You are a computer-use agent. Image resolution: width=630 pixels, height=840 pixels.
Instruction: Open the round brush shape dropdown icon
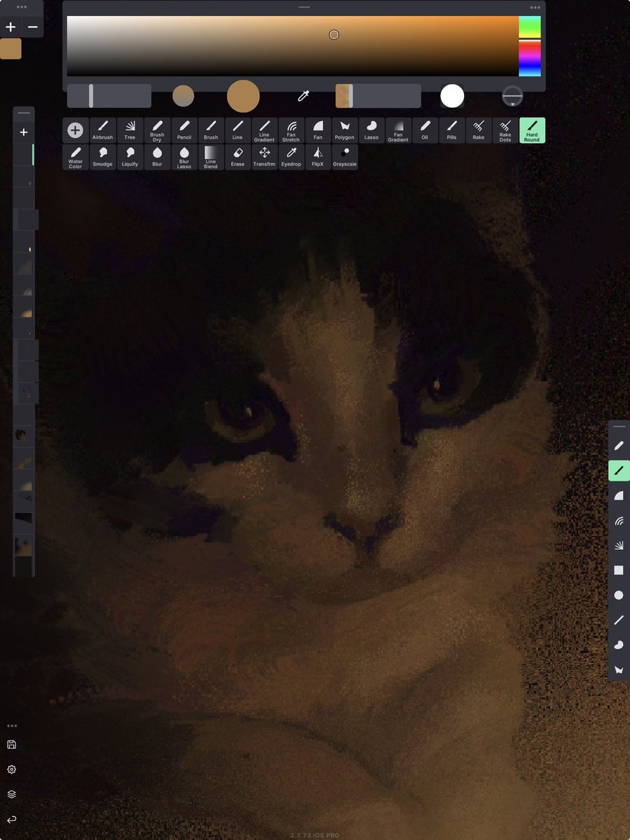click(x=513, y=97)
